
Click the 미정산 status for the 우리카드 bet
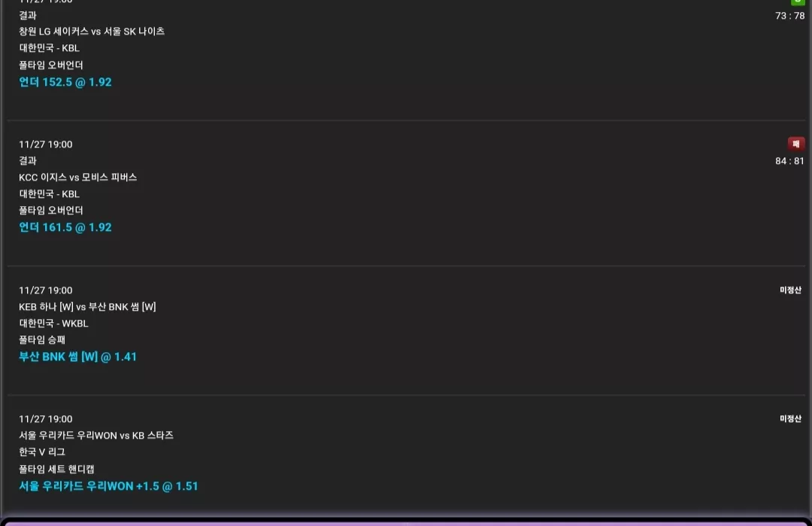coord(790,418)
